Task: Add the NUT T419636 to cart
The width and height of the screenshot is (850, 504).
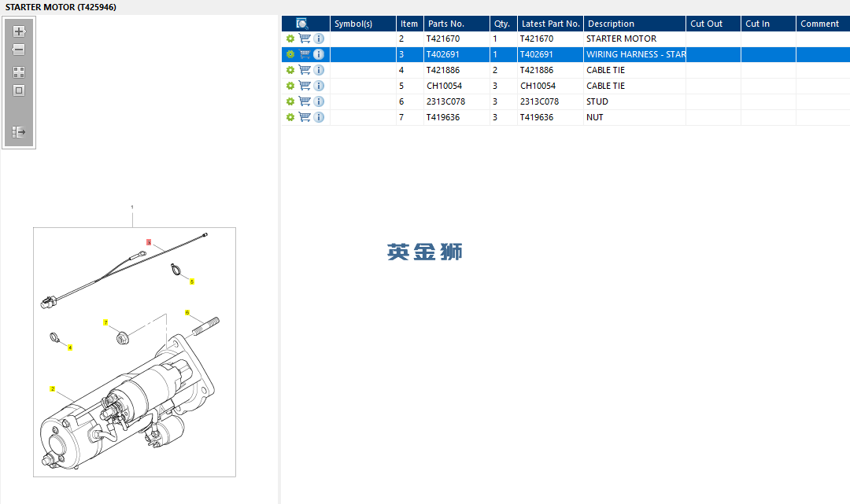Action: point(305,117)
